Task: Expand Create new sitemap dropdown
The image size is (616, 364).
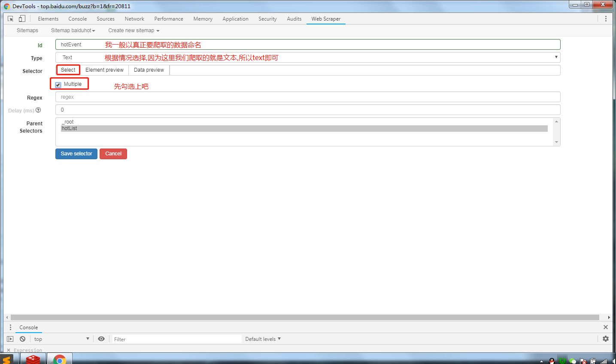Action: tap(134, 30)
